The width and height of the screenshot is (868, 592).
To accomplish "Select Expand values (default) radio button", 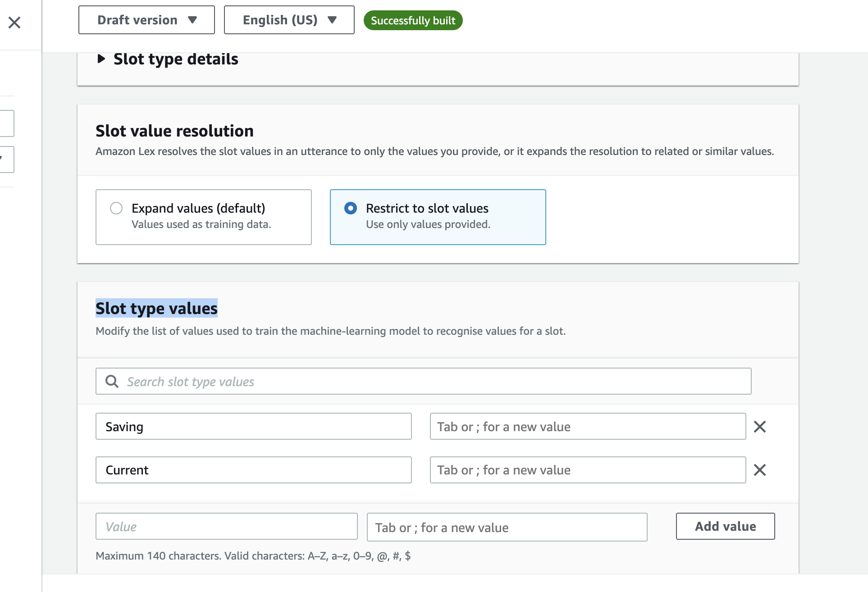I will 116,208.
